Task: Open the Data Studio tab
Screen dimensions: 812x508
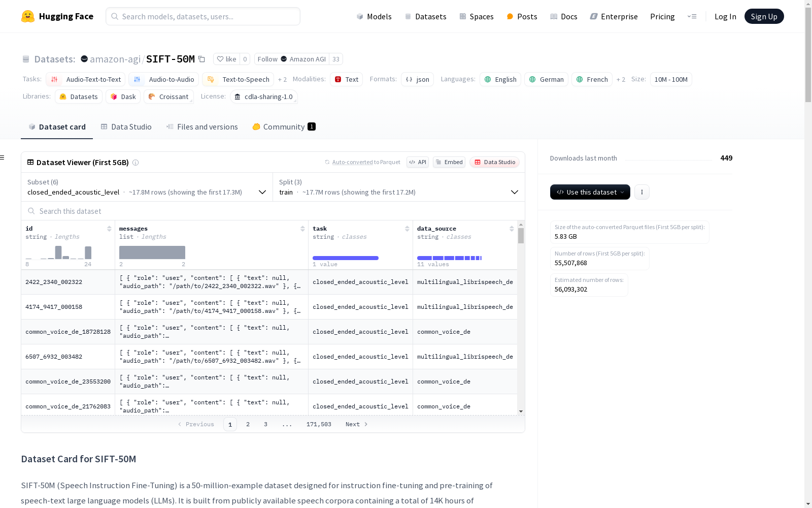Action: [x=126, y=127]
